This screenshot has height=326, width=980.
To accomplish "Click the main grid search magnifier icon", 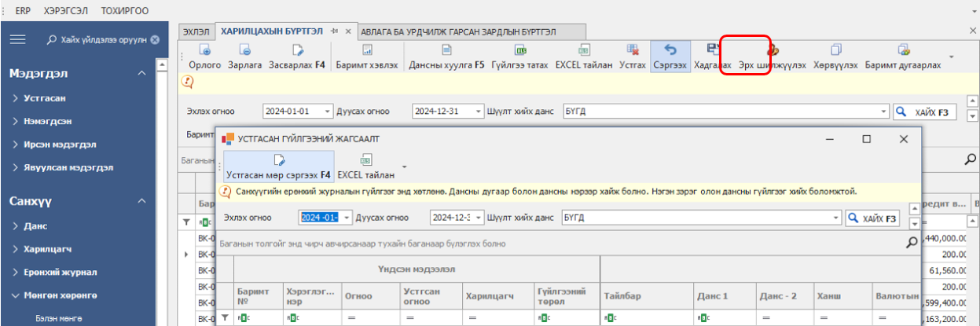I will pos(971,159).
